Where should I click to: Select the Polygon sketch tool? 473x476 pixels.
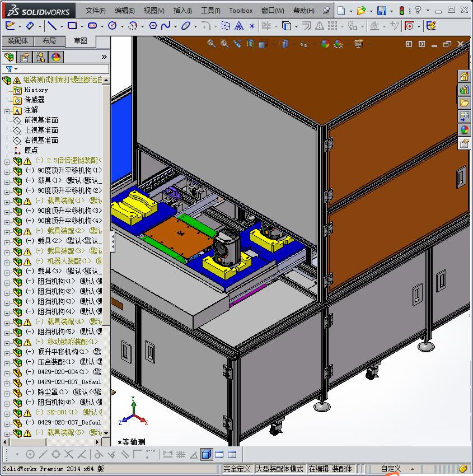click(153, 26)
